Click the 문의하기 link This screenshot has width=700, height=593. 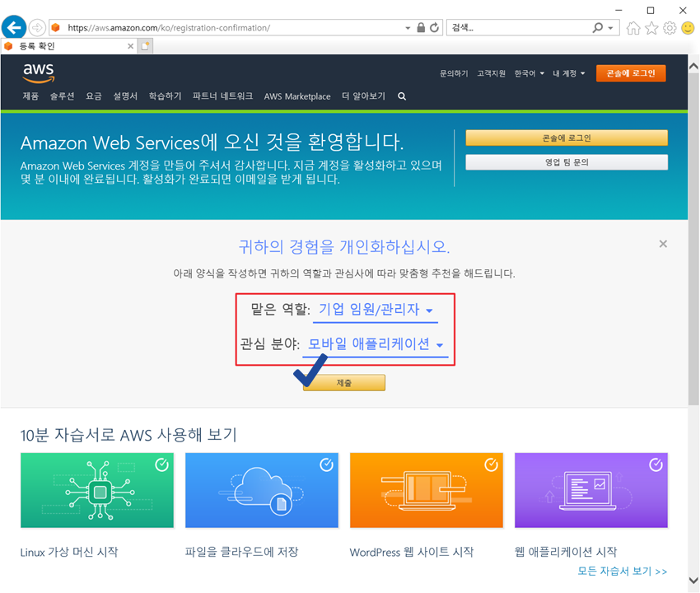(454, 73)
